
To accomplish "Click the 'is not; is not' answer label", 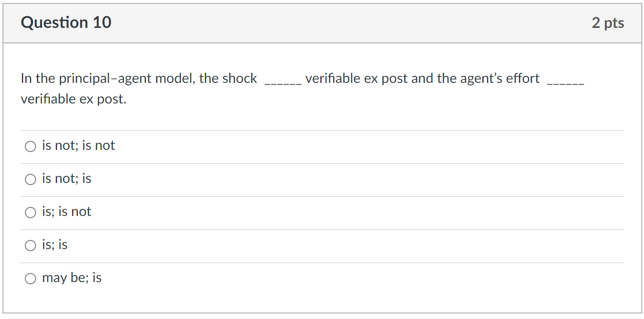I will pyautogui.click(x=78, y=145).
